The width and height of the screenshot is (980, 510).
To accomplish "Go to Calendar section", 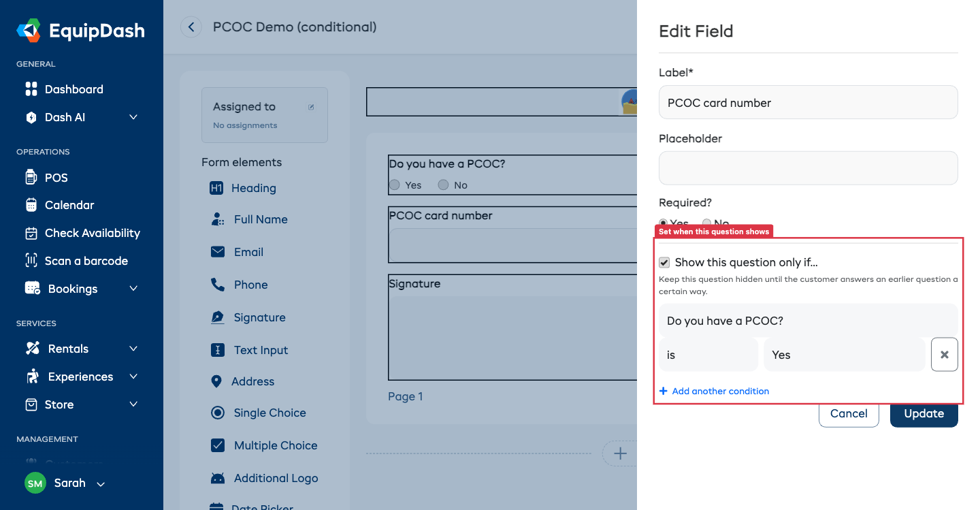I will pyautogui.click(x=69, y=205).
